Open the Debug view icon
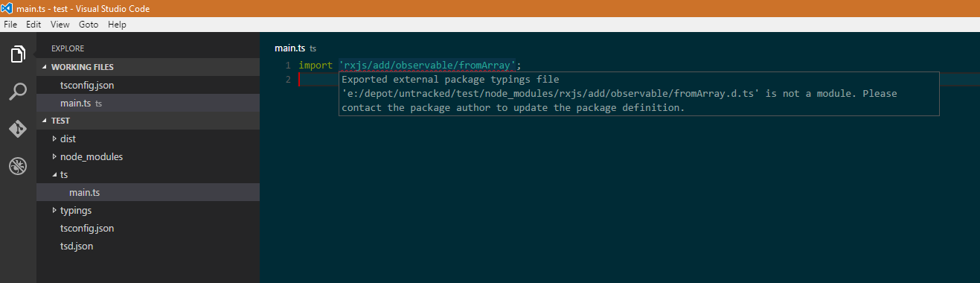 tap(18, 165)
